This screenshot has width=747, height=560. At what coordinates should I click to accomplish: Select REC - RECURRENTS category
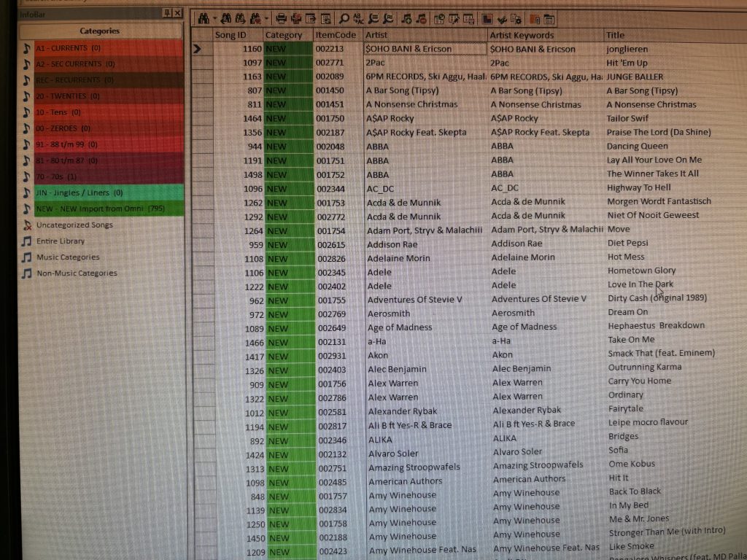tap(109, 80)
